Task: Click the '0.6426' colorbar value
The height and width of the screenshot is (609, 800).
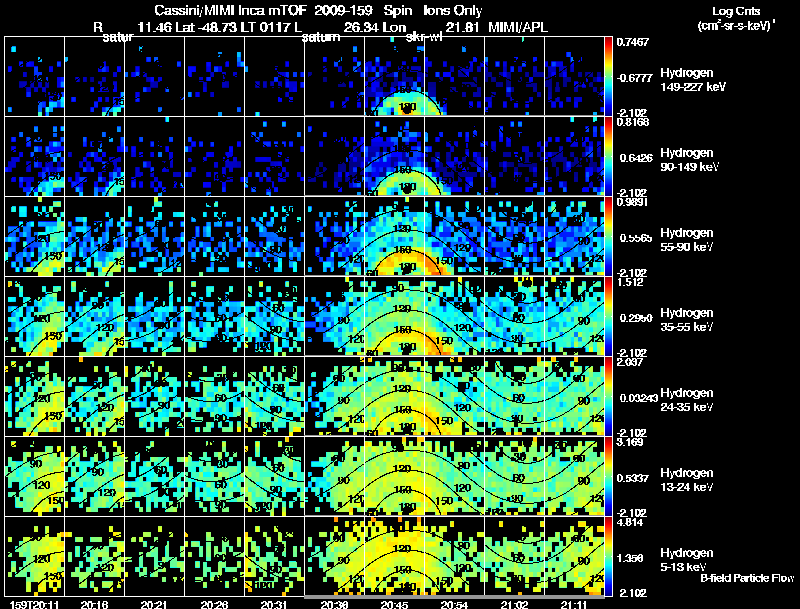Action: pyautogui.click(x=636, y=158)
